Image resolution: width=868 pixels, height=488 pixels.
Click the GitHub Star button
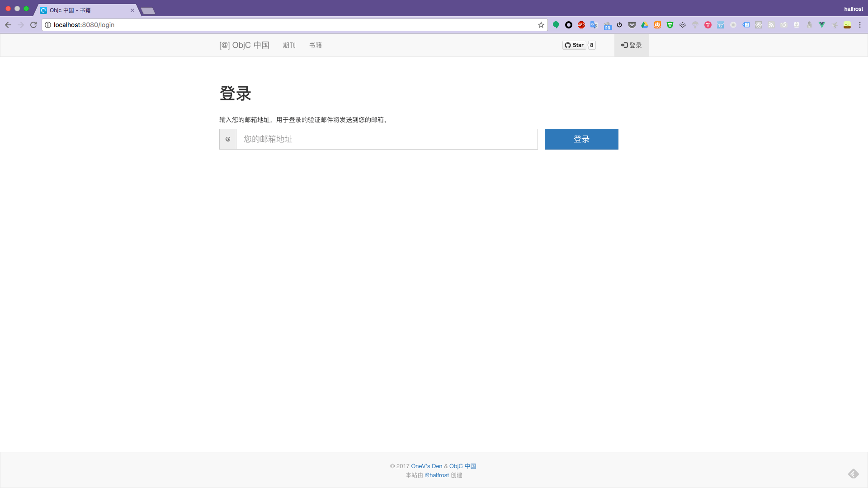(x=574, y=45)
